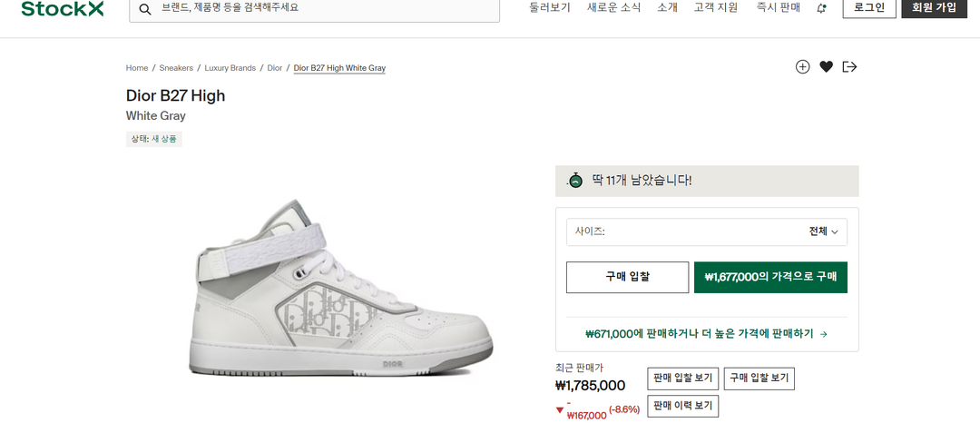Image resolution: width=980 pixels, height=423 pixels.
Task: Click the 회원 가입 button
Action: click(x=933, y=7)
